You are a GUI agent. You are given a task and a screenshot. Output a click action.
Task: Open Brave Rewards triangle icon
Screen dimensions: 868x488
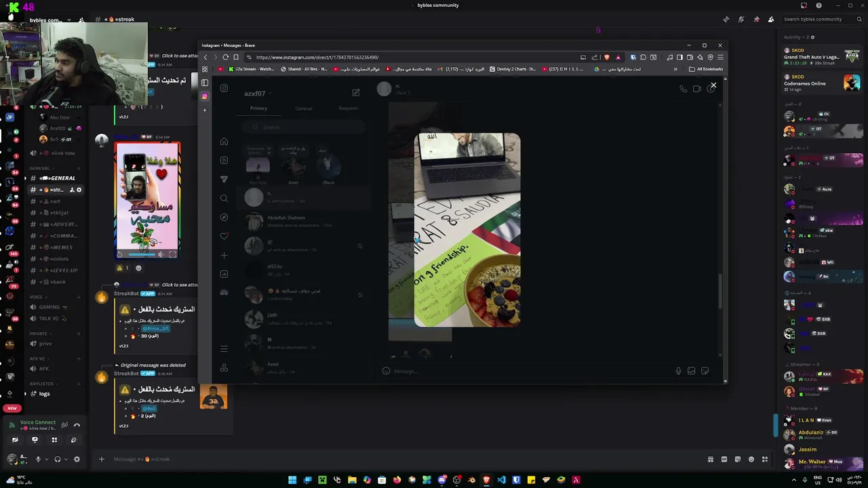tap(618, 58)
